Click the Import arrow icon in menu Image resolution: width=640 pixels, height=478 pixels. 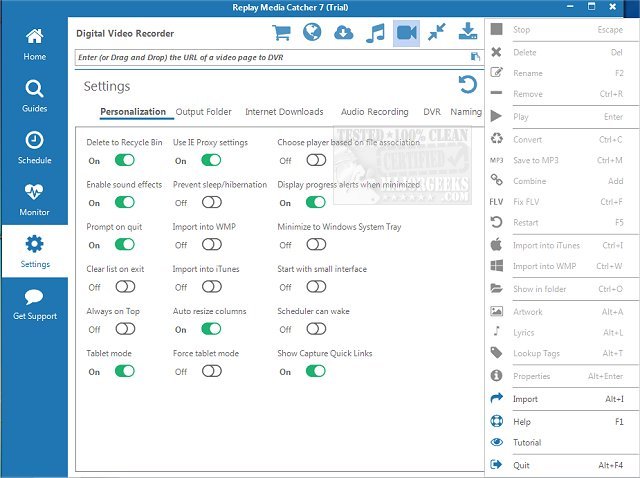[496, 398]
